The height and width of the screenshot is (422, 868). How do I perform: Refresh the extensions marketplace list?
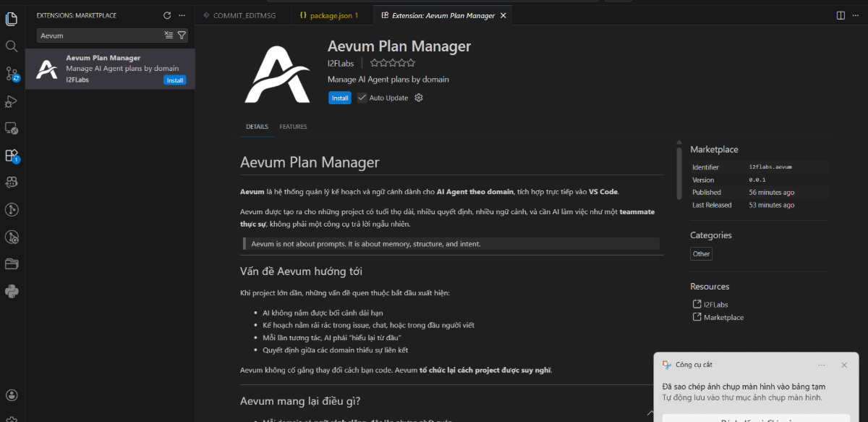(x=166, y=14)
